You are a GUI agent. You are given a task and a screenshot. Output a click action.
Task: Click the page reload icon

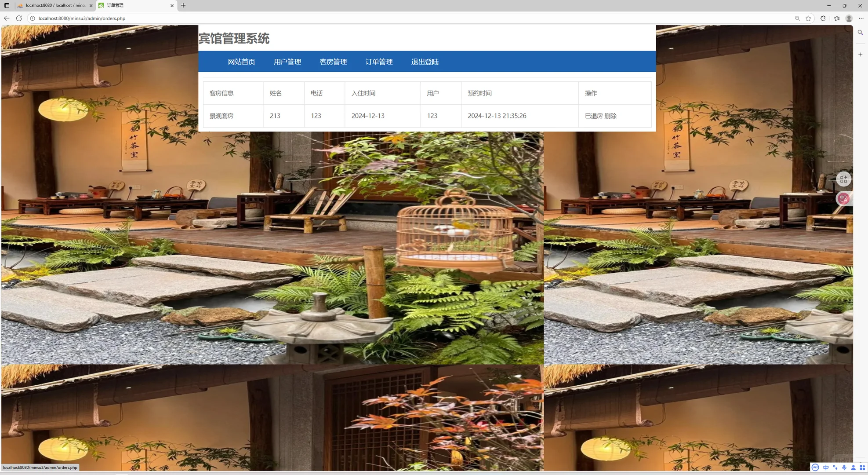pyautogui.click(x=19, y=18)
